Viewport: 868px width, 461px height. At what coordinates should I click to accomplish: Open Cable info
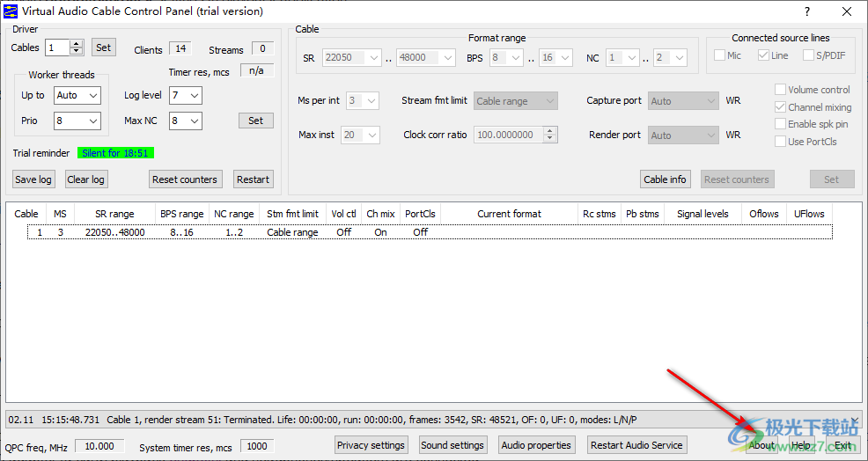[x=665, y=179]
